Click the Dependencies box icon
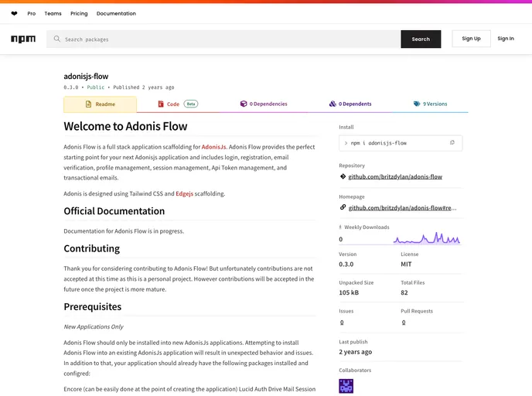The image size is (532, 396). pos(244,104)
